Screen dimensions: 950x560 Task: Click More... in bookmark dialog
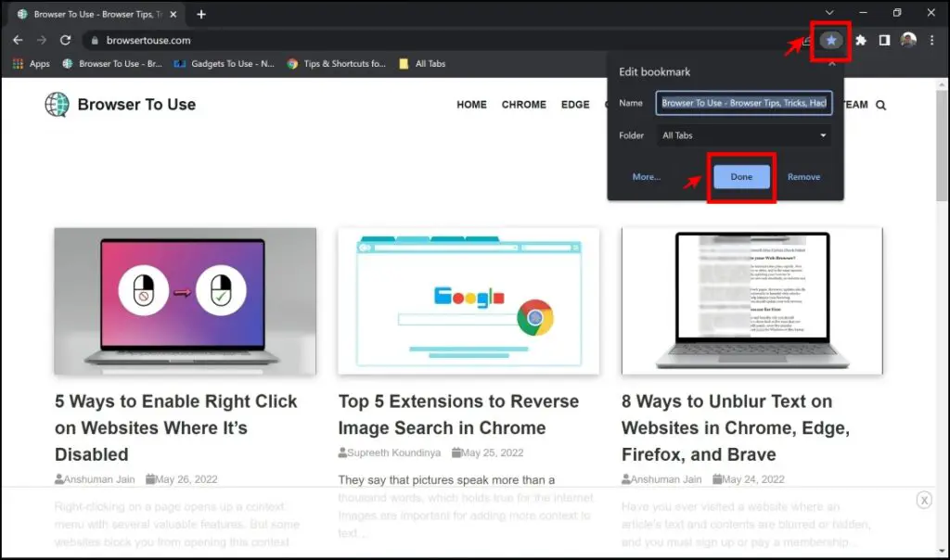[x=647, y=177]
